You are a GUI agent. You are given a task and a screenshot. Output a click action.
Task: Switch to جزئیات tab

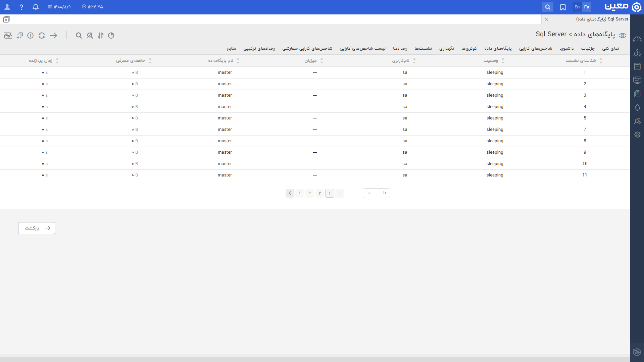(588, 49)
